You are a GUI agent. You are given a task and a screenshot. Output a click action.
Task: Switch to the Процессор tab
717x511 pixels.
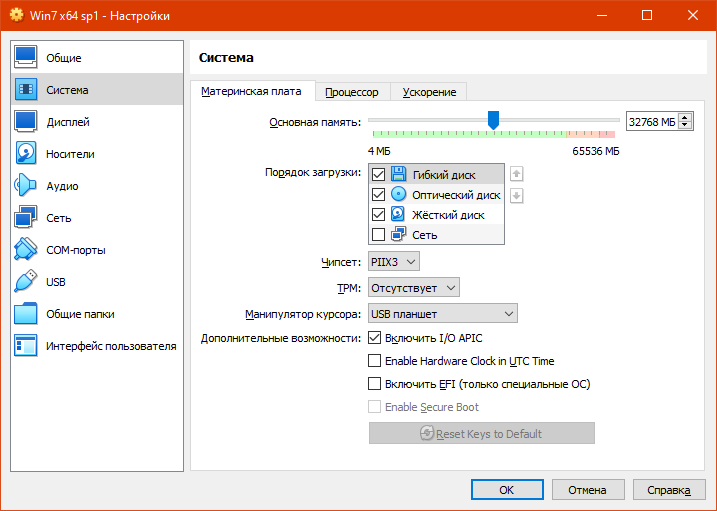pyautogui.click(x=352, y=92)
